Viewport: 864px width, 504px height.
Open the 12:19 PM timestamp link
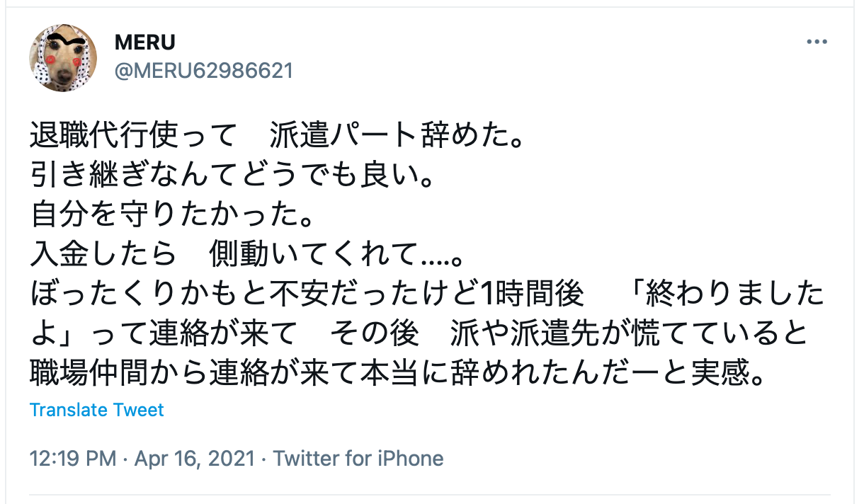[x=72, y=458]
